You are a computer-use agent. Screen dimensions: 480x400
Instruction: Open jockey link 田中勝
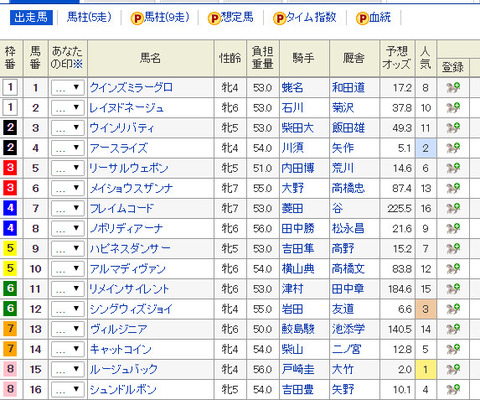point(298,229)
